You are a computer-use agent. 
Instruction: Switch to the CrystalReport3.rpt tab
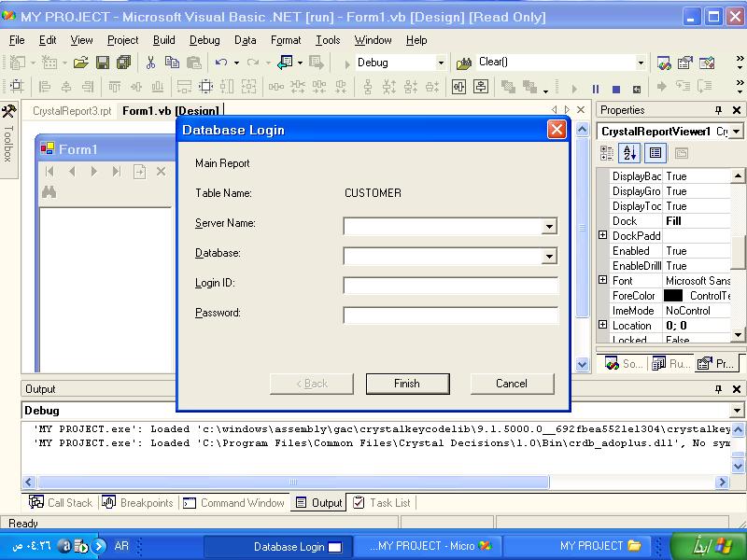point(72,111)
